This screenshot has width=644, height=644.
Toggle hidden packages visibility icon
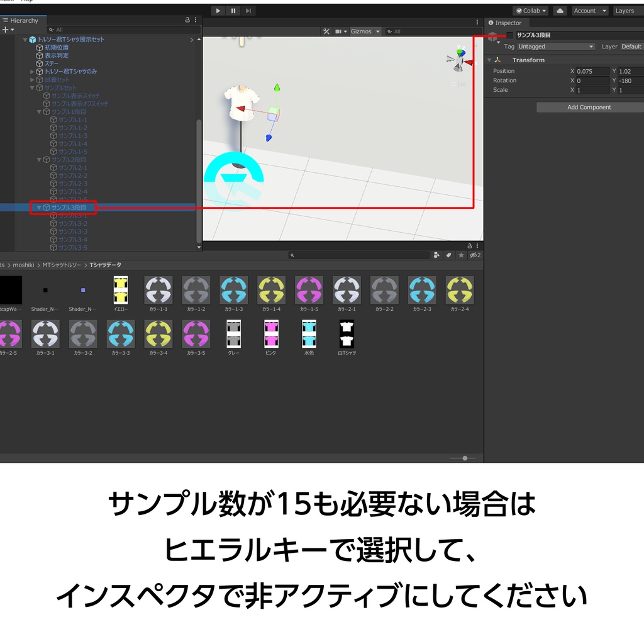(475, 255)
